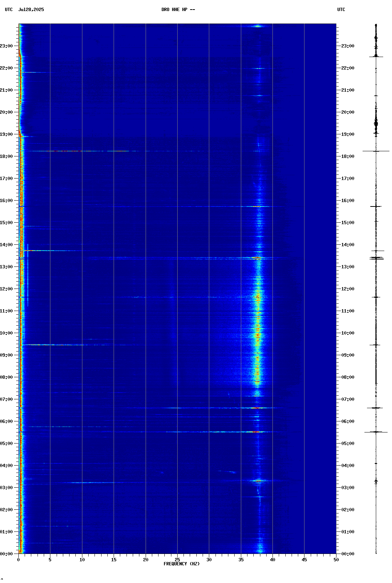Click 05:00 on the right time axis
This screenshot has height=583, width=392.
(x=348, y=444)
